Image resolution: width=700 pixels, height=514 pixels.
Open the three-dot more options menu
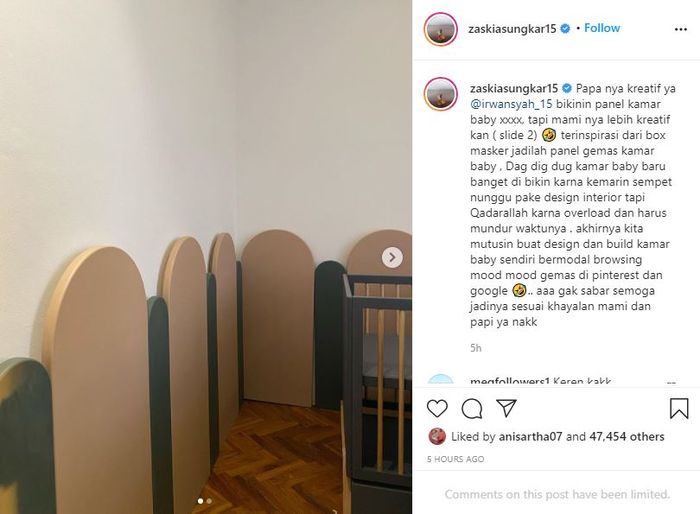[x=681, y=29]
